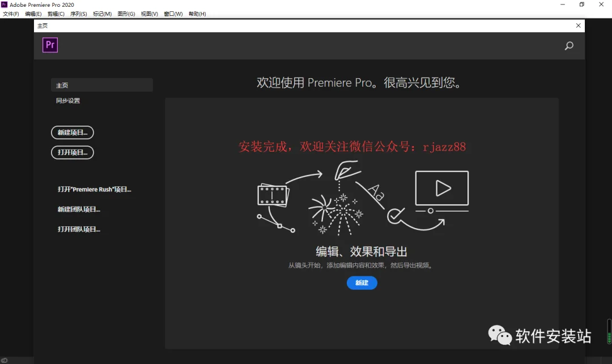Screen dimensions: 612x364
Task: Click the 编辑、效果和导出 heading
Action: coord(362,251)
